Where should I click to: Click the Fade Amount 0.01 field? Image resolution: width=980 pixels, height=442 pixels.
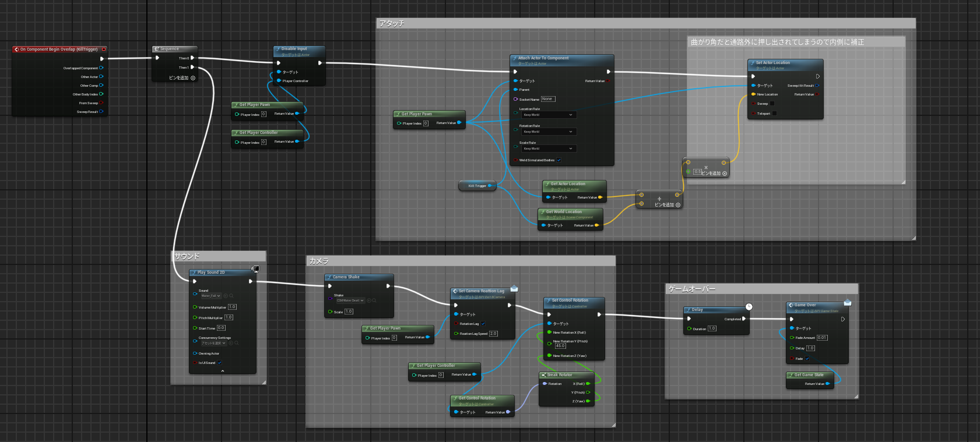coord(822,338)
